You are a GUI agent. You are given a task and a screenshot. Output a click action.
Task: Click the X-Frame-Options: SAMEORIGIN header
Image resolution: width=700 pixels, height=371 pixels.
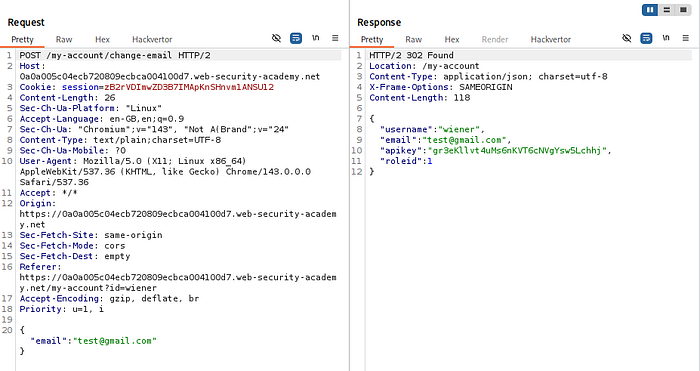click(441, 87)
